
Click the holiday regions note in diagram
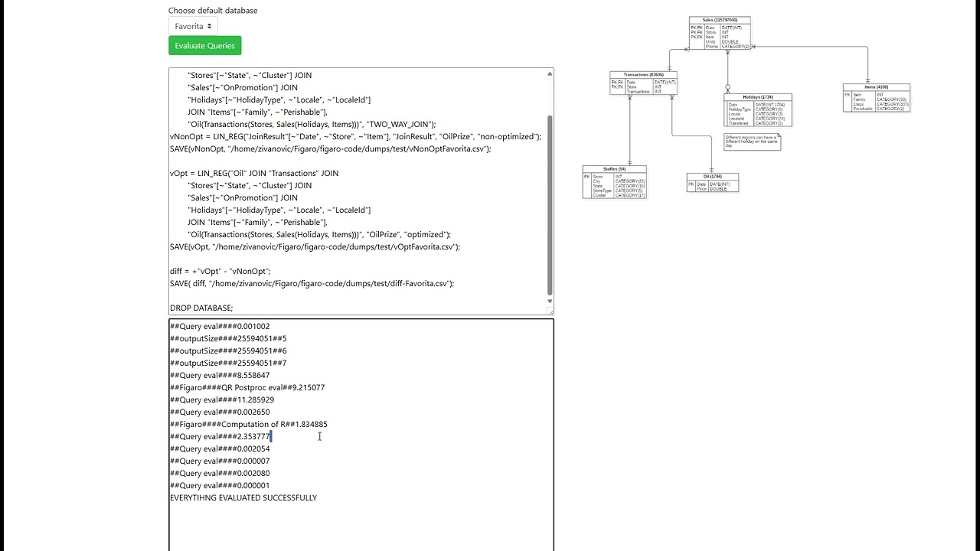point(752,142)
